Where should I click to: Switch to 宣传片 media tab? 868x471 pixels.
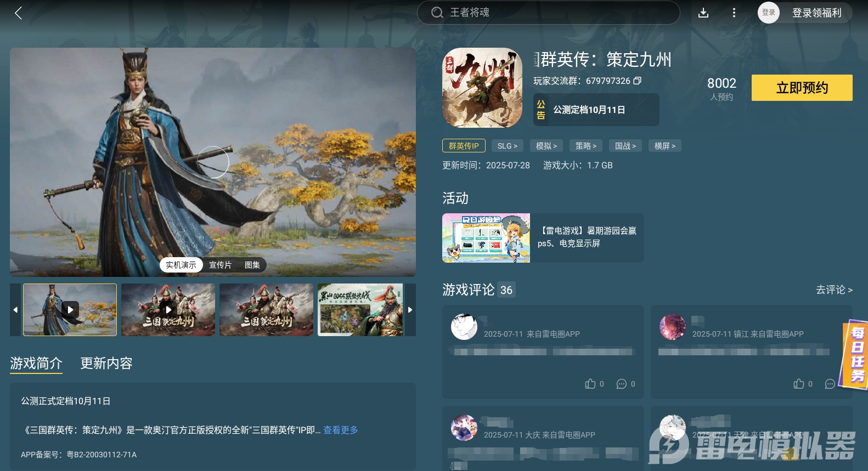tap(221, 265)
